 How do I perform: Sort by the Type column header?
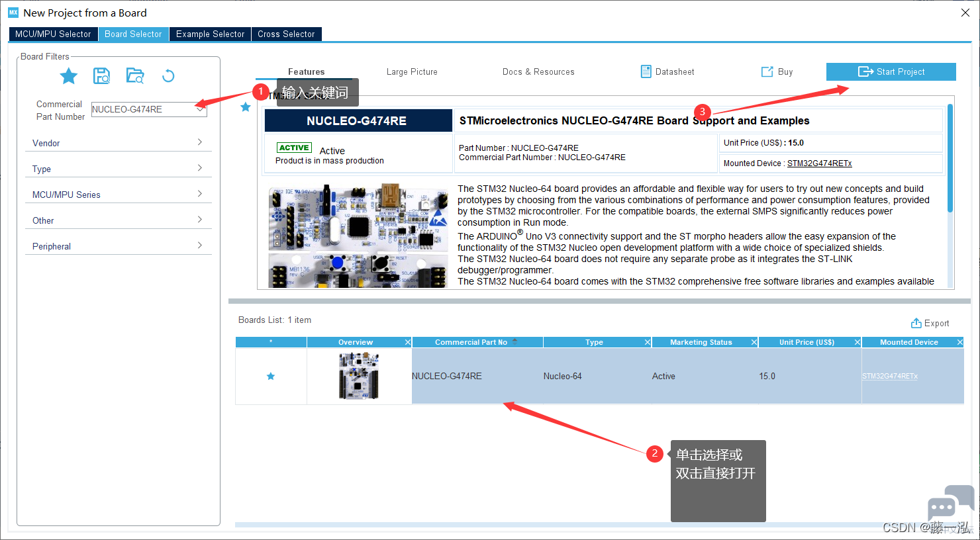(x=594, y=342)
